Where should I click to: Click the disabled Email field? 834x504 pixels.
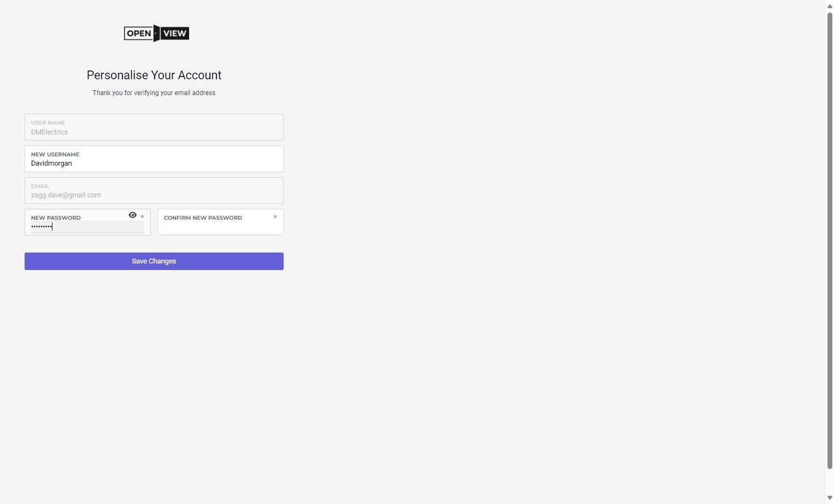pos(154,191)
